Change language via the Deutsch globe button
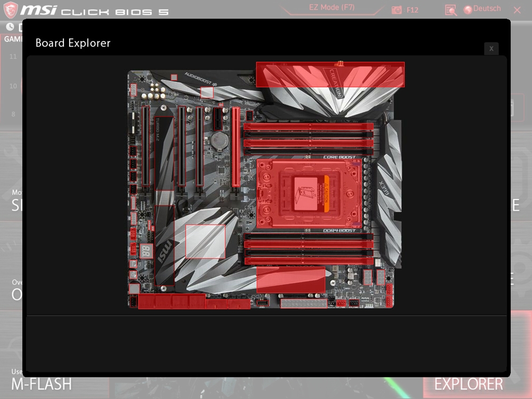Image resolution: width=532 pixels, height=399 pixels. (482, 9)
